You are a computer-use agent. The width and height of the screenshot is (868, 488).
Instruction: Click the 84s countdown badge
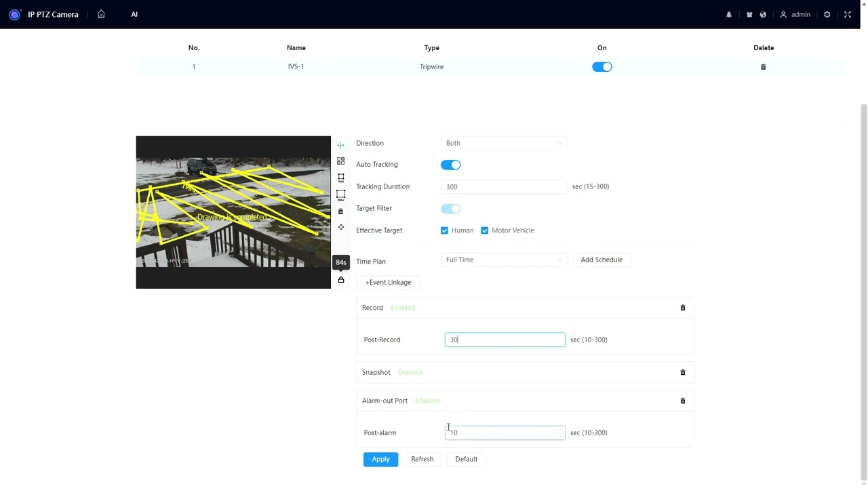coord(340,262)
